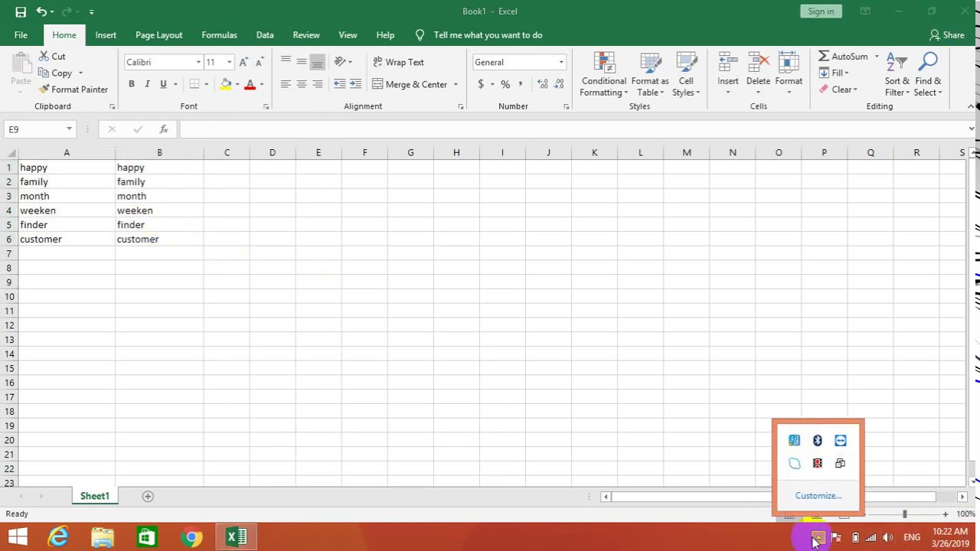Select the Format Painter brush
Image resolution: width=980 pixels, height=551 pixels.
pyautogui.click(x=44, y=90)
